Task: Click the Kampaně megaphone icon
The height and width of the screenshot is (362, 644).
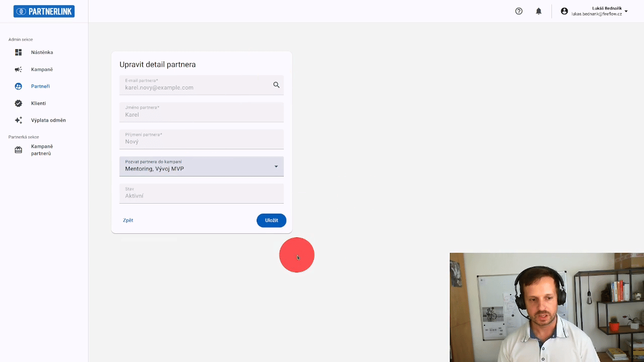Action: pos(19,69)
